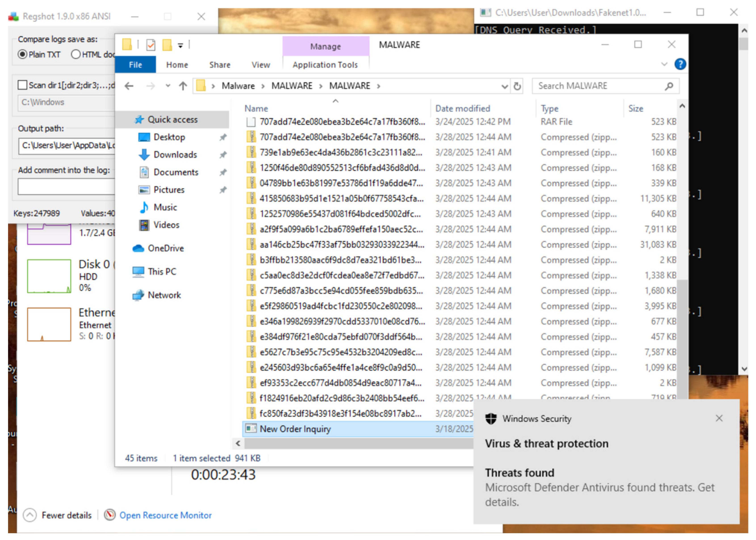The width and height of the screenshot is (756, 540).
Task: Expand the address bar history dropdown
Action: tap(504, 86)
